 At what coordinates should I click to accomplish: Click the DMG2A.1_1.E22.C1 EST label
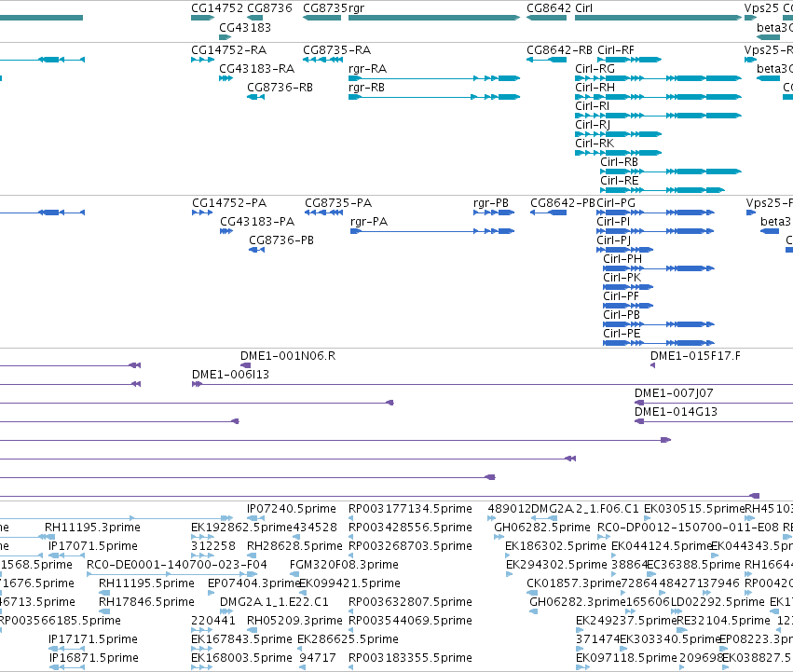(274, 602)
